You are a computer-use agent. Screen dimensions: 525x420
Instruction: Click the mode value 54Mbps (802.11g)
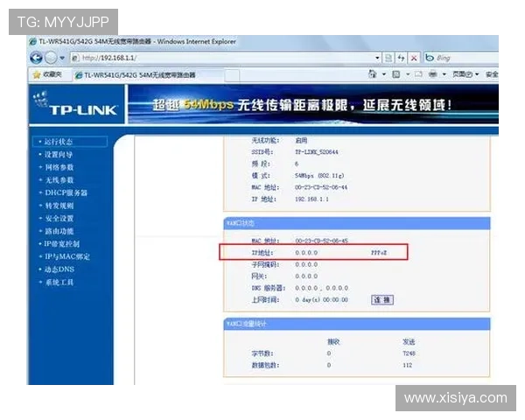319,176
